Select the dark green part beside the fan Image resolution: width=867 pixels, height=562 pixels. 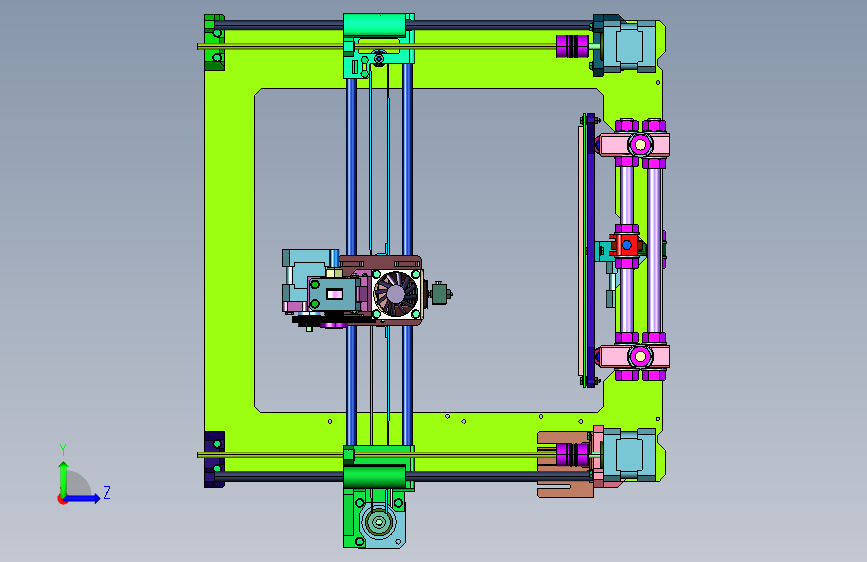pos(440,293)
